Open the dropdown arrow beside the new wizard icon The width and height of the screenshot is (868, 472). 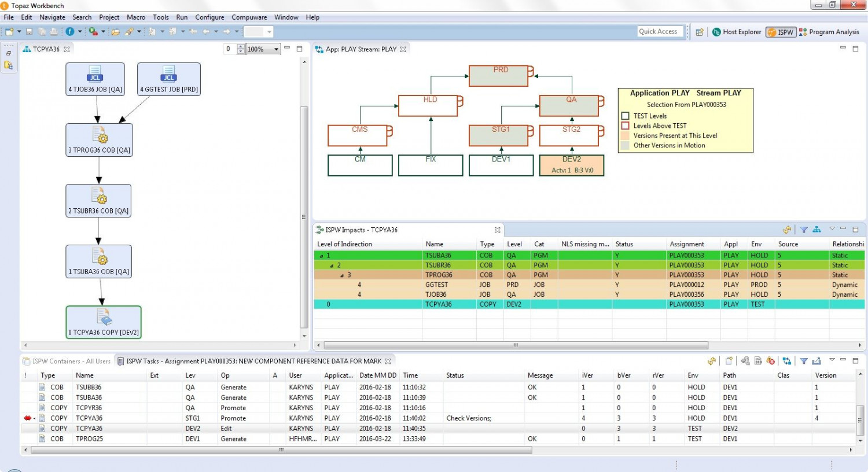tap(19, 31)
